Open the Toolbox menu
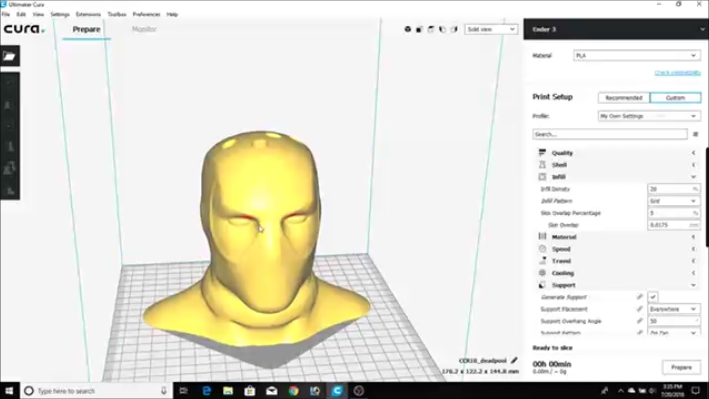The height and width of the screenshot is (399, 709). pyautogui.click(x=117, y=14)
